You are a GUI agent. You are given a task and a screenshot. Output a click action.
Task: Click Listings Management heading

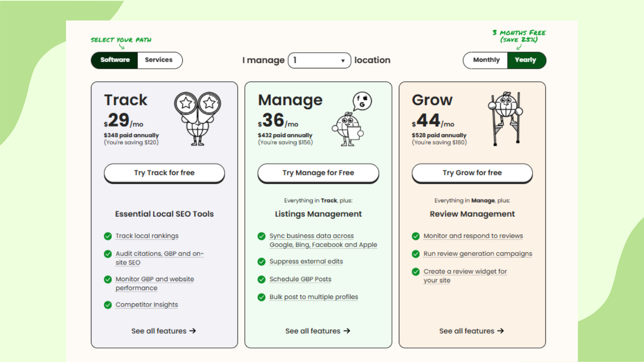pos(318,214)
